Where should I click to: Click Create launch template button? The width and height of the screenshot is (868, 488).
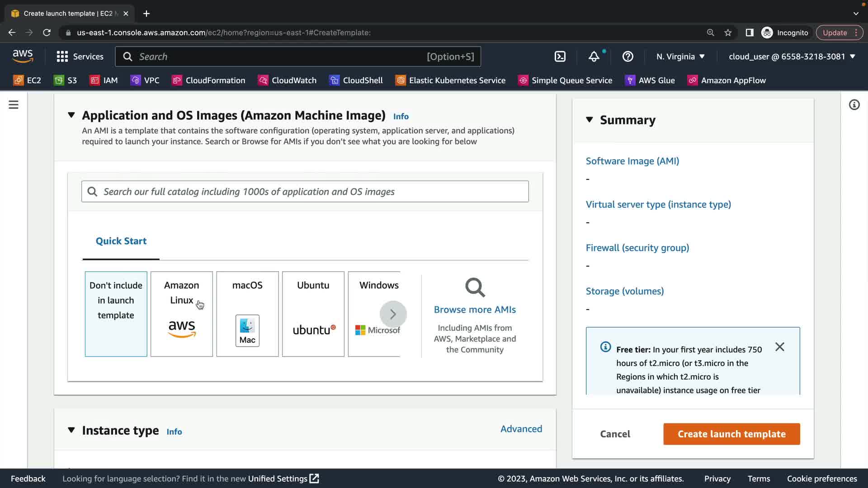coord(731,434)
